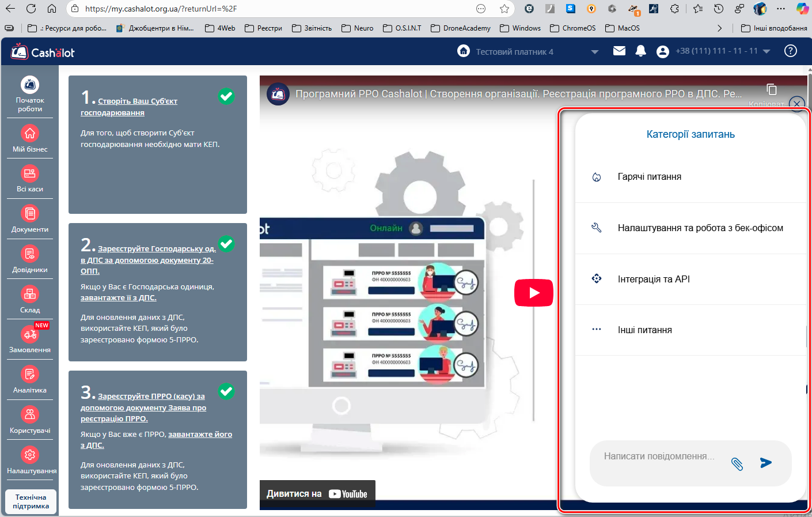Send the chat message with arrow icon
This screenshot has width=812, height=517.
(765, 463)
